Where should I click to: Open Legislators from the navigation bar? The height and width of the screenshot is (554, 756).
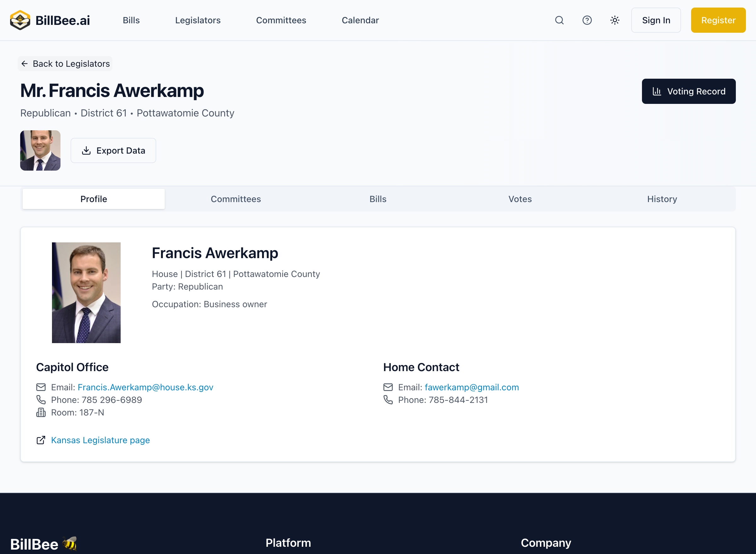[198, 20]
